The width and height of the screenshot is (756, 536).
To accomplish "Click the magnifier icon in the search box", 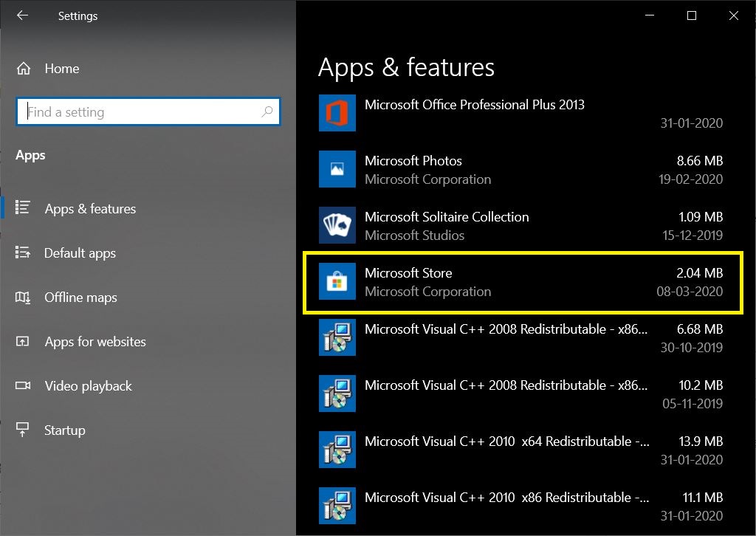I will coord(267,111).
